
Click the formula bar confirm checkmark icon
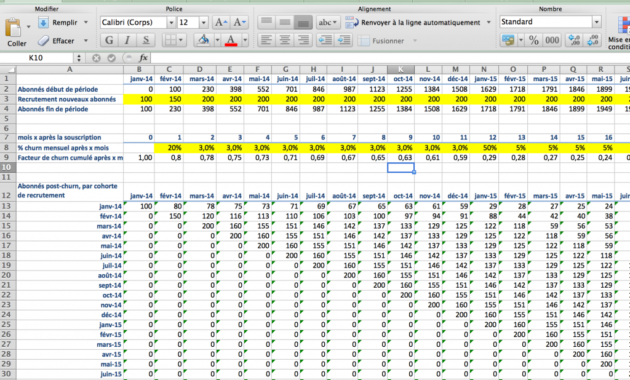[x=111, y=58]
